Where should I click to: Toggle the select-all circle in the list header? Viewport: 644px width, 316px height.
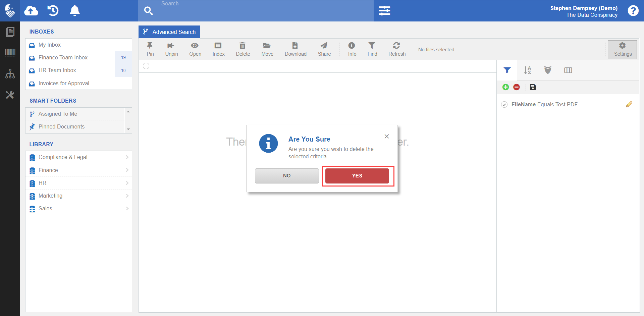pyautogui.click(x=146, y=66)
